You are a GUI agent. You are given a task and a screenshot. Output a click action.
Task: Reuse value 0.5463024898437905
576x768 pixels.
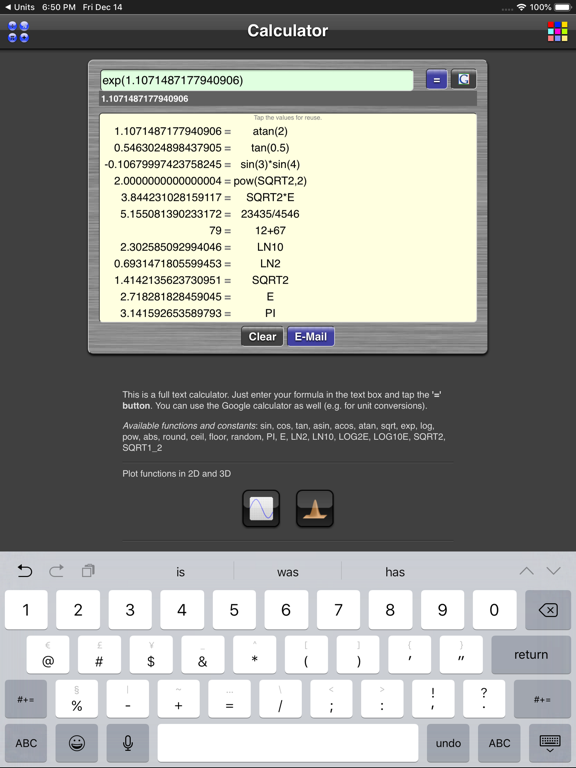point(168,148)
